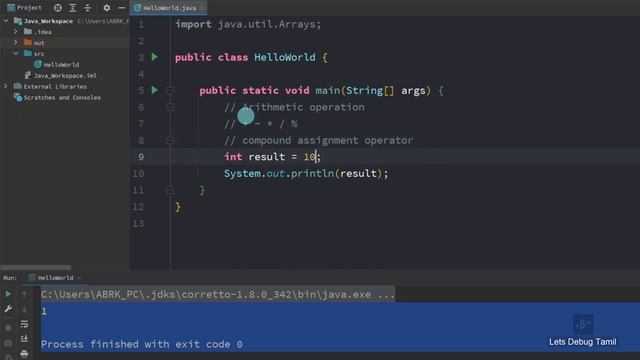
Task: Click console output value 1
Action: (44, 311)
